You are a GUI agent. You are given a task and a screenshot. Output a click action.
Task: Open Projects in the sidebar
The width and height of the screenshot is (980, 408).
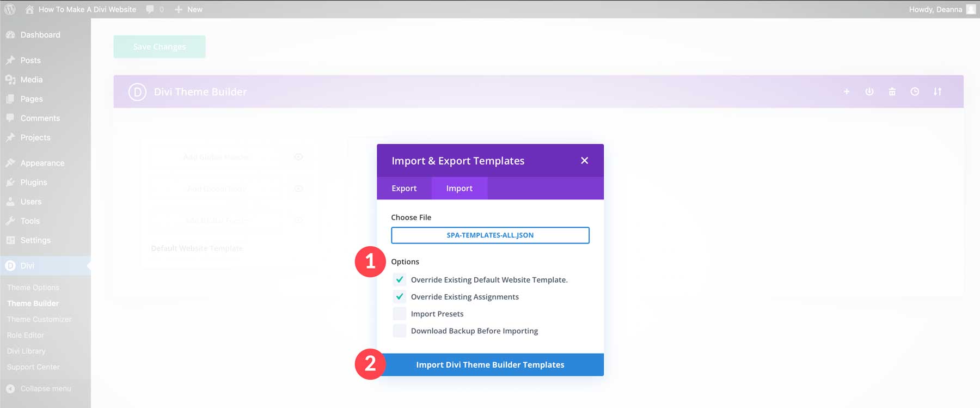[35, 138]
